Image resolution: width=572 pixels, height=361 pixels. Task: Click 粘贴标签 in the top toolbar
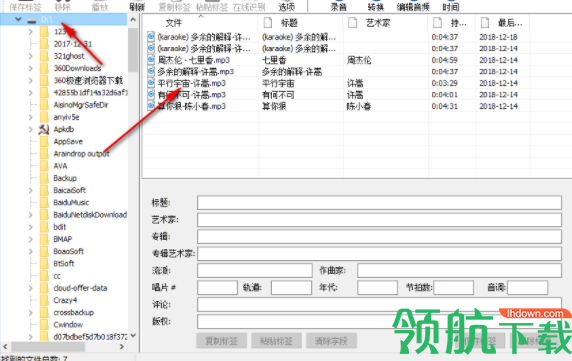click(212, 7)
